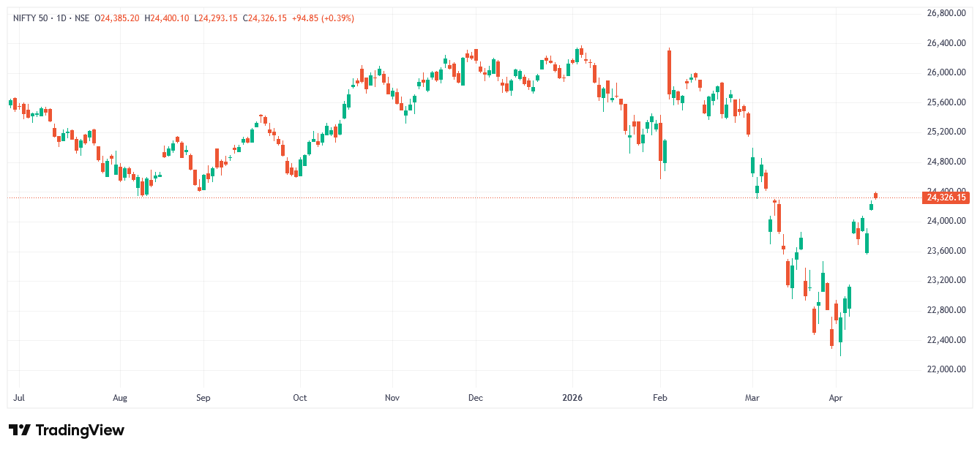980x452 pixels.
Task: Click the Dec label on time axis
Action: [475, 398]
